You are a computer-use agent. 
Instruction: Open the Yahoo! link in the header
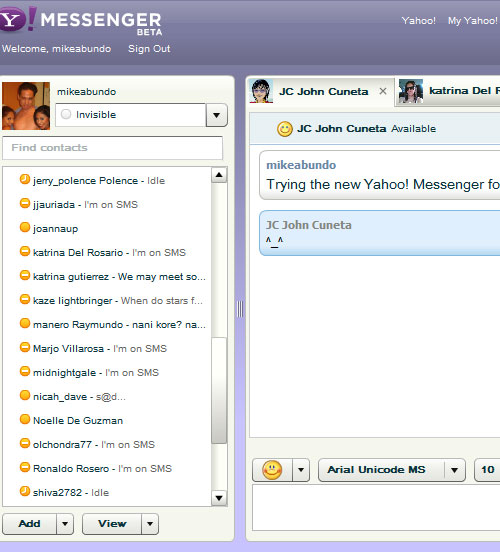pyautogui.click(x=419, y=21)
